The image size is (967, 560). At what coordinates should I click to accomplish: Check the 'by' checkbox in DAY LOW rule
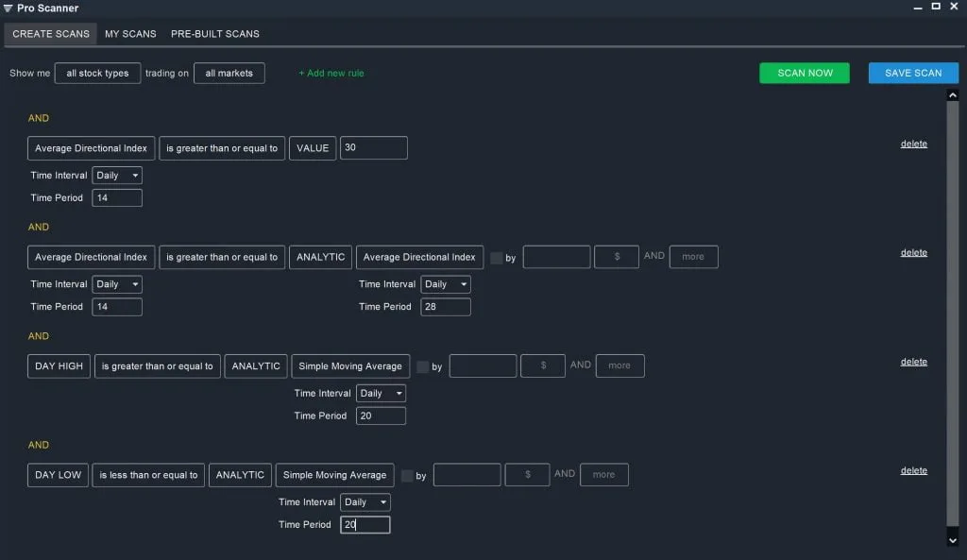(407, 476)
